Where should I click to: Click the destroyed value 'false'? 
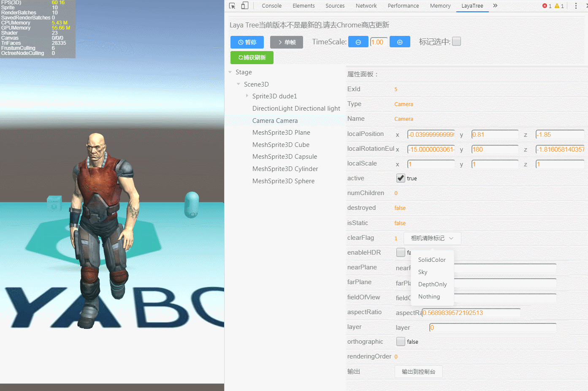coord(400,208)
